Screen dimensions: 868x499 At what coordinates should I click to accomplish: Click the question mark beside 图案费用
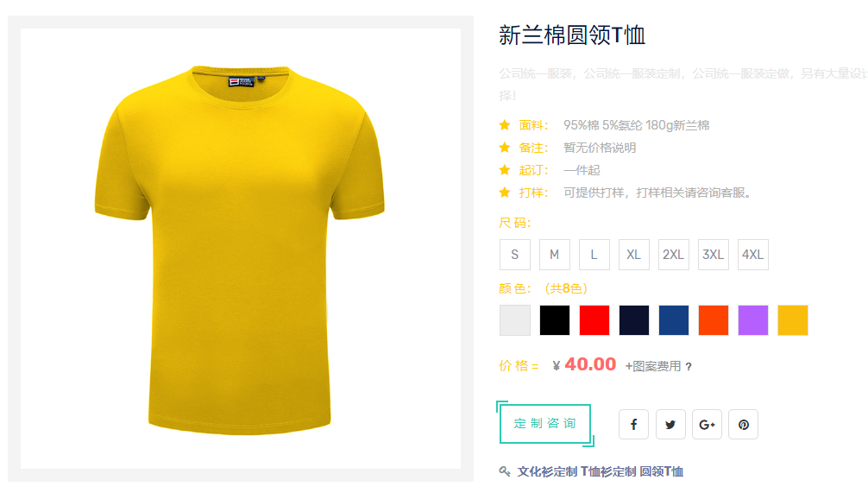click(688, 367)
